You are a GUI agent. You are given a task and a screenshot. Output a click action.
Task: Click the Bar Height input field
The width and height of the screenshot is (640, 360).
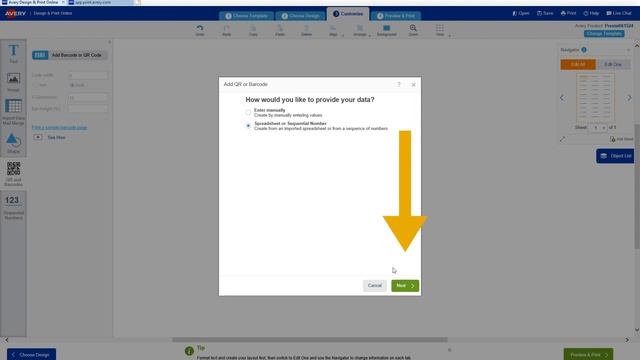pos(88,109)
